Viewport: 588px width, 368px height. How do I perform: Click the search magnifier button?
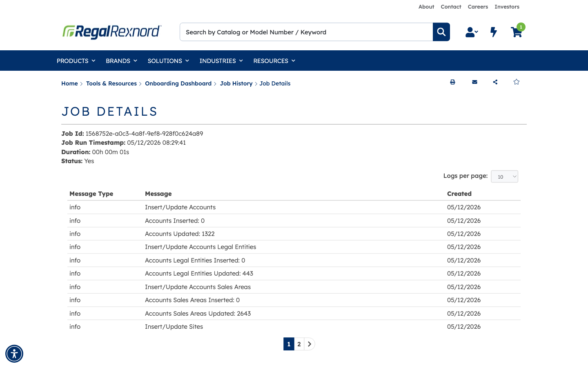[x=441, y=32]
